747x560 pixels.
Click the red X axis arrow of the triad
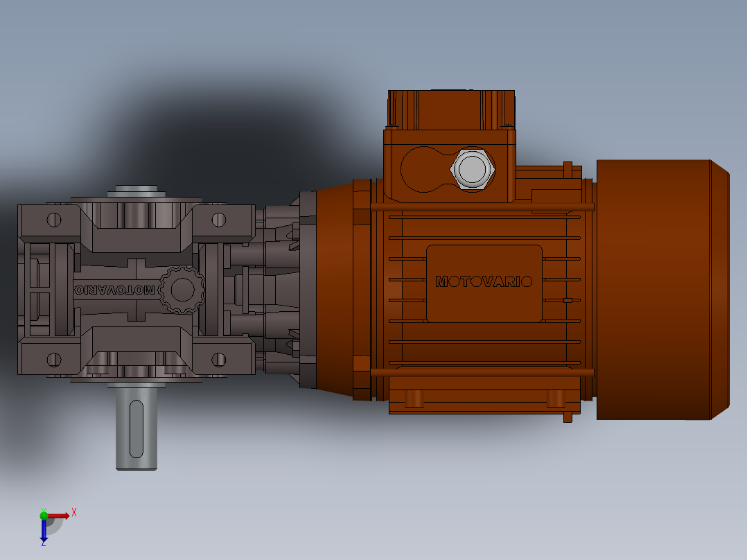tap(58, 516)
